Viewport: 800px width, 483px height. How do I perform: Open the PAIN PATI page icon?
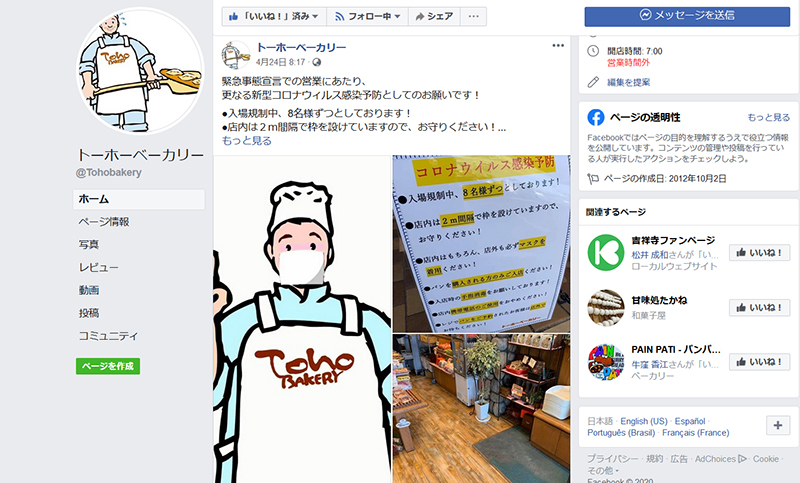[606, 362]
